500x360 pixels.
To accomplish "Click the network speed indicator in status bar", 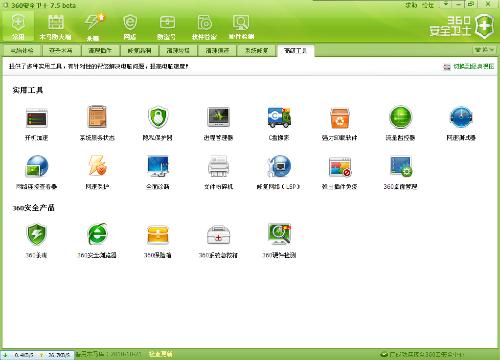I will coord(37,355).
